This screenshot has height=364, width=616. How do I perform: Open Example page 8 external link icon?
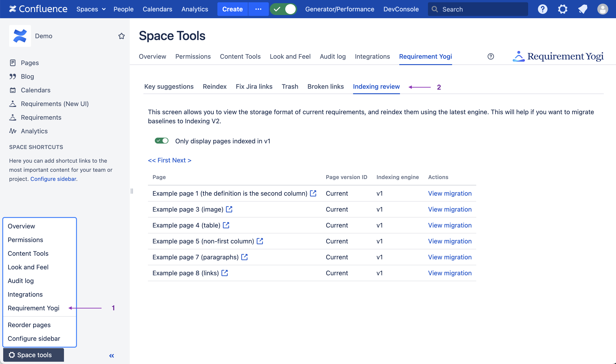[x=224, y=273]
